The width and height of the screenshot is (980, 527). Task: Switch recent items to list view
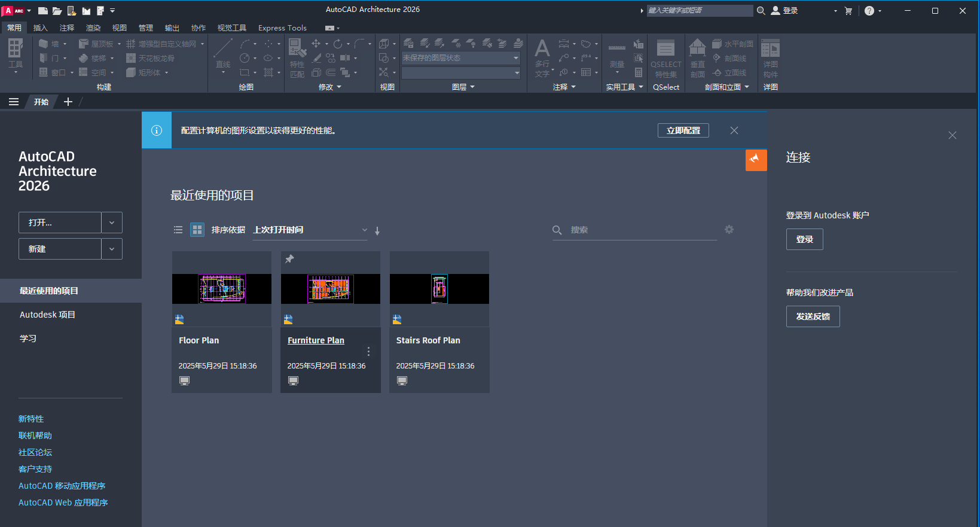(178, 230)
